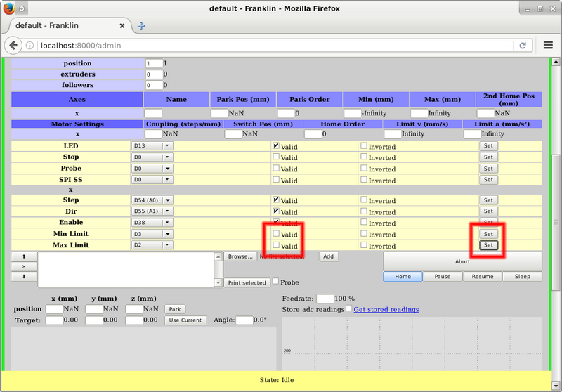The image size is (562, 392).
Task: Open the LED pin D13 dropdown
Action: tap(152, 145)
